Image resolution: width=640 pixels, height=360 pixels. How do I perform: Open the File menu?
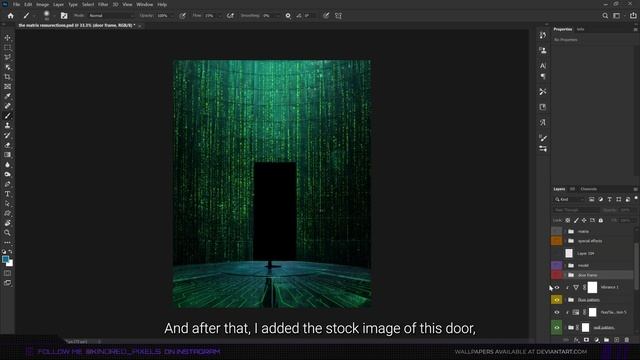point(16,4)
